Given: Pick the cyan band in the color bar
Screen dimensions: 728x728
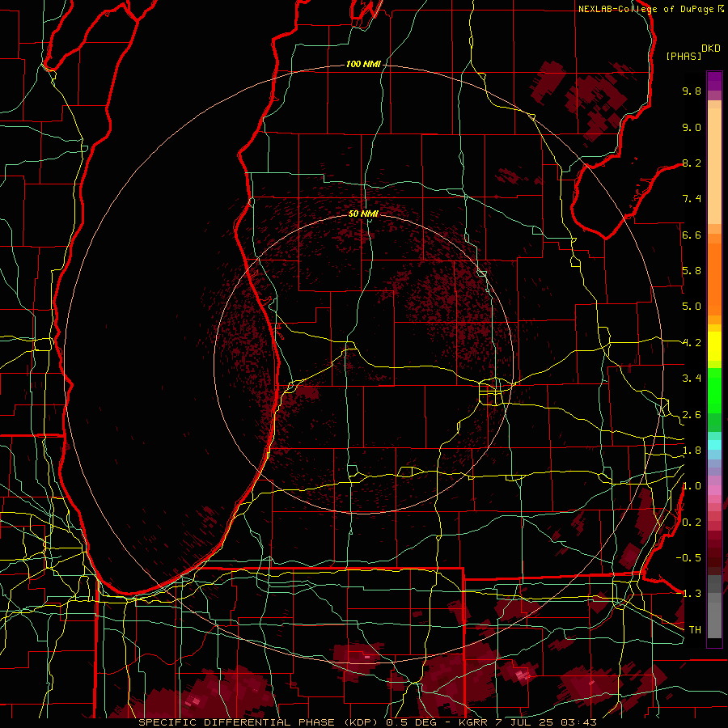Looking at the screenshot, I should click(x=714, y=444).
